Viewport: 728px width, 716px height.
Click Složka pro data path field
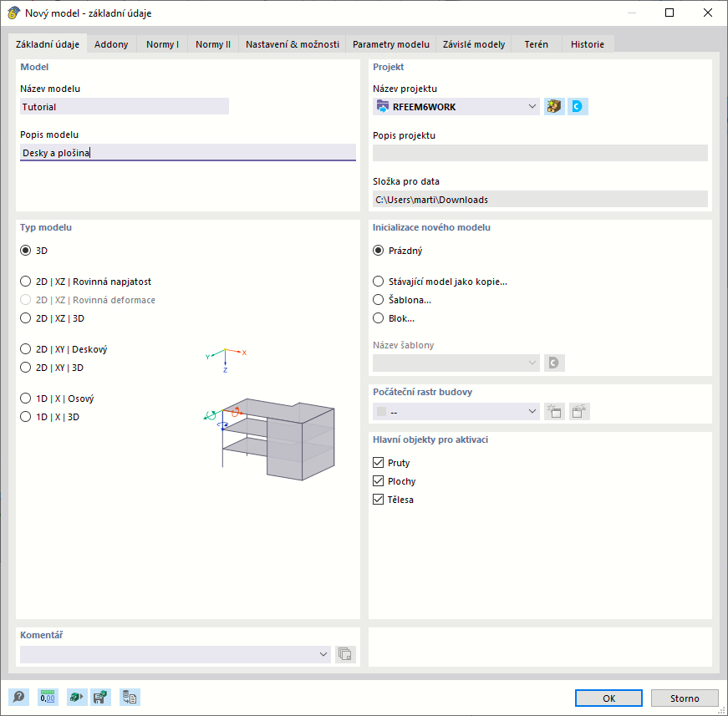540,200
